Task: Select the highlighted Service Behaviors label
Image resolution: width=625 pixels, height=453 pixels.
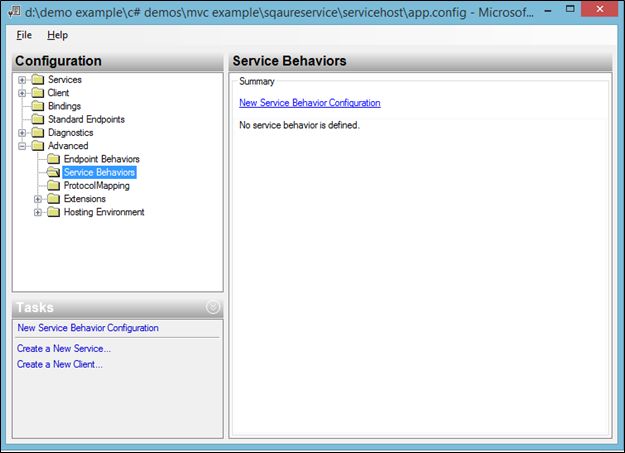Action: [99, 172]
